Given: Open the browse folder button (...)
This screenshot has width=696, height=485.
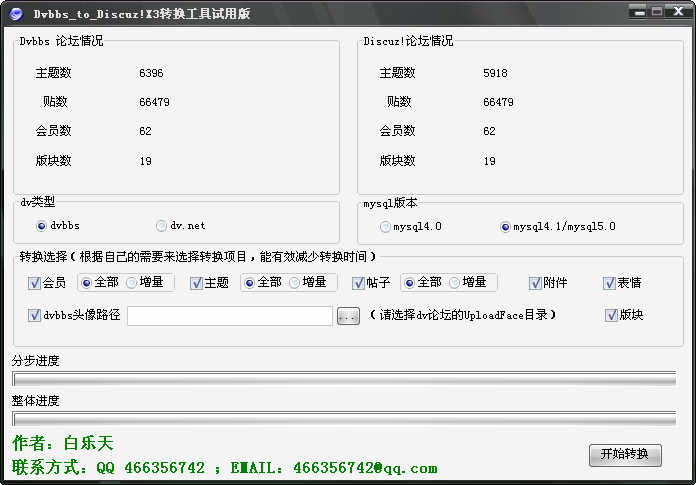Looking at the screenshot, I should (348, 316).
